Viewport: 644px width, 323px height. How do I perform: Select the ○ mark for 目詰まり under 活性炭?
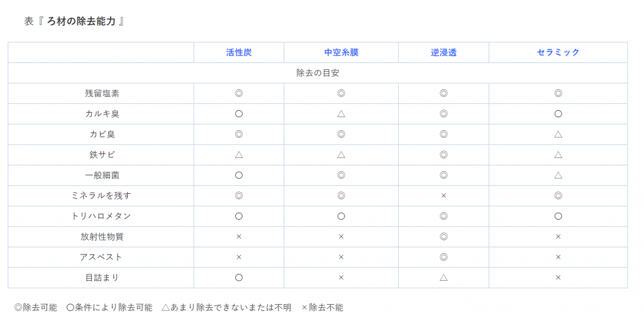tap(239, 278)
